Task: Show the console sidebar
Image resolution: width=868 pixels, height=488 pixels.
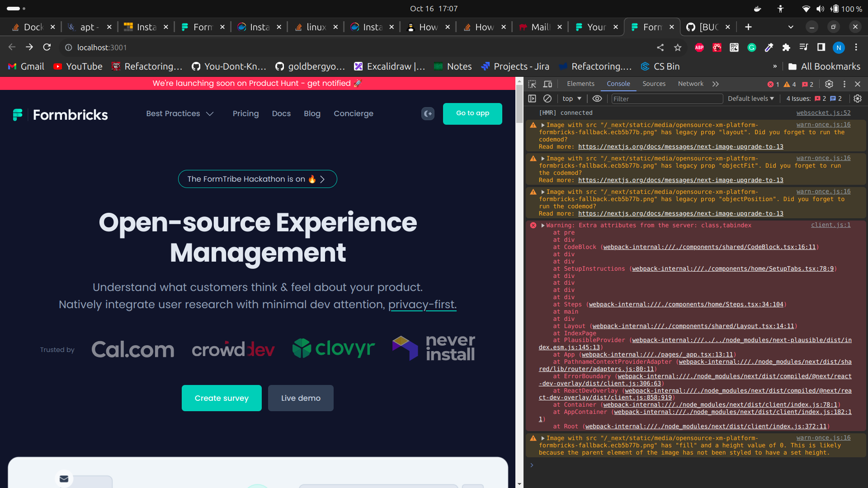Action: 533,99
